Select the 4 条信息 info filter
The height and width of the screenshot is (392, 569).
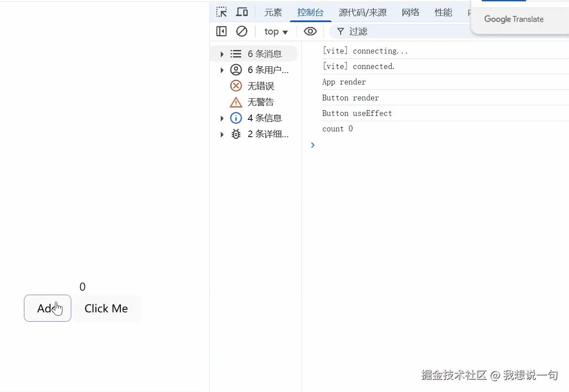tap(254, 118)
